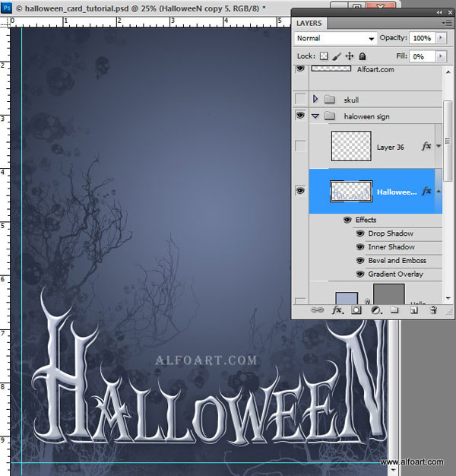Screen dimensions: 456x476
Task: Open the Layers panel options menu
Action: click(x=447, y=23)
